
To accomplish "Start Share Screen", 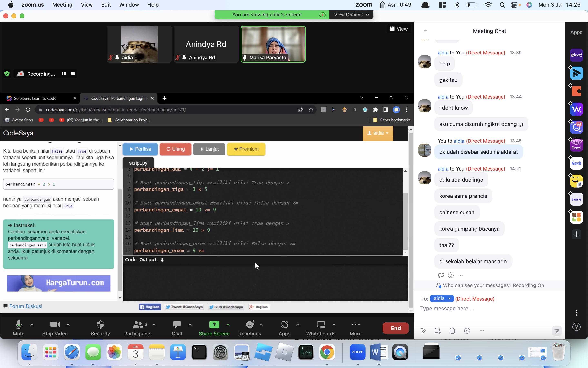I will point(214,328).
